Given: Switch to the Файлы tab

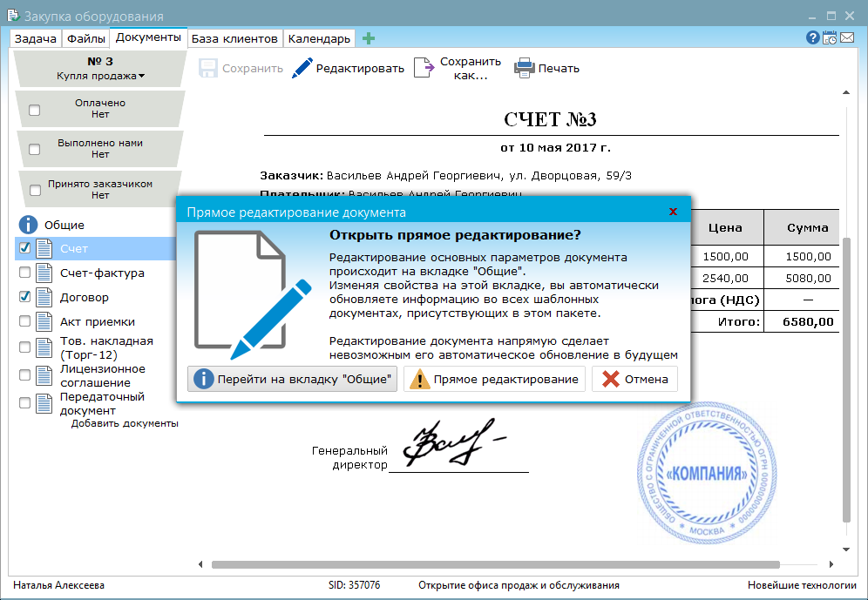Looking at the screenshot, I should 85,38.
